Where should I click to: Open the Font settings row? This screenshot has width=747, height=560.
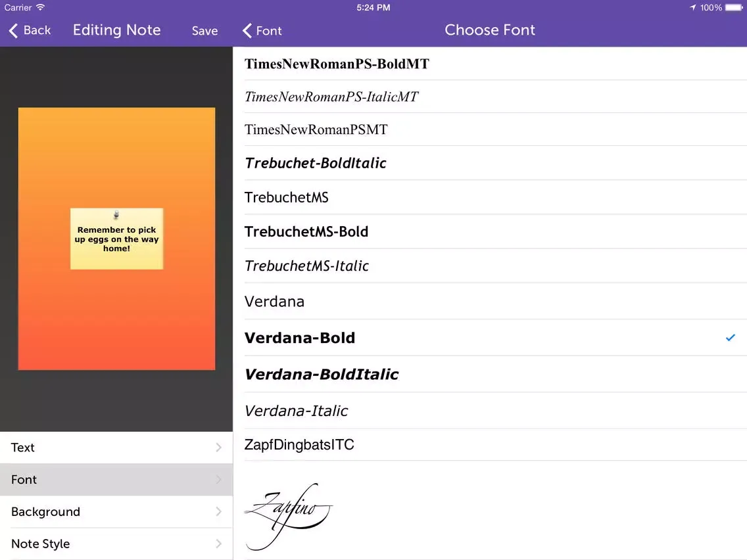pos(116,480)
